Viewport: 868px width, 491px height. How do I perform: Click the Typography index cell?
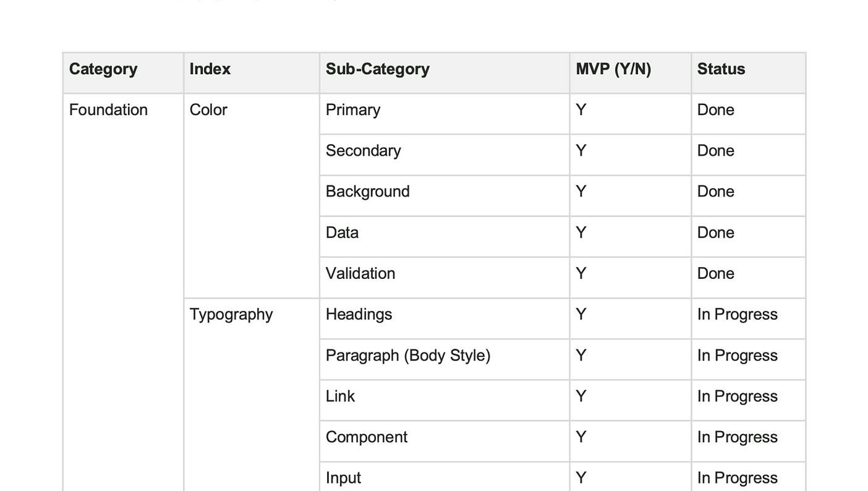(x=252, y=395)
